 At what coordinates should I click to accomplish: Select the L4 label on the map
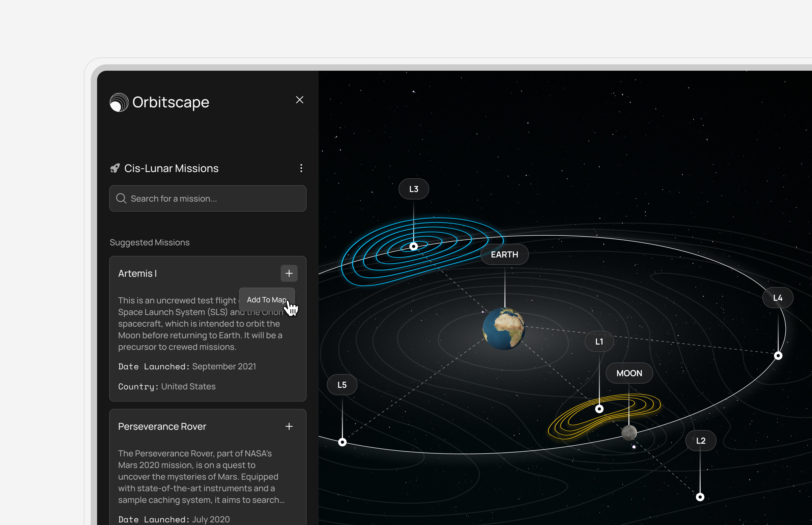point(777,298)
